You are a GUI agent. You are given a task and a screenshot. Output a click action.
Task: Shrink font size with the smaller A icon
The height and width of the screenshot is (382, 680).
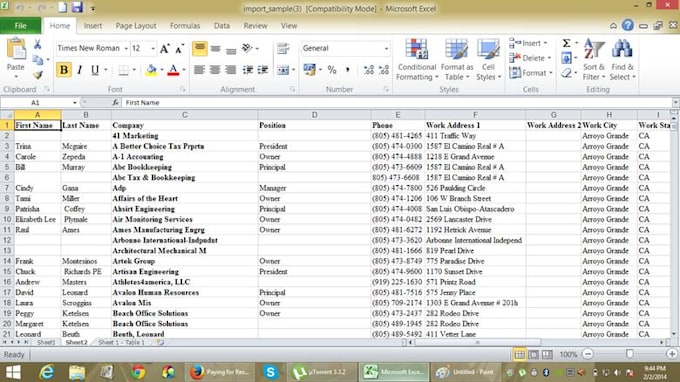pos(179,49)
